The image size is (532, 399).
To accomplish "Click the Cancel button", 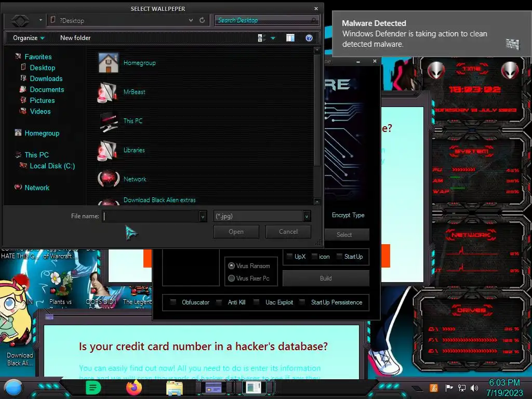I will (x=288, y=232).
